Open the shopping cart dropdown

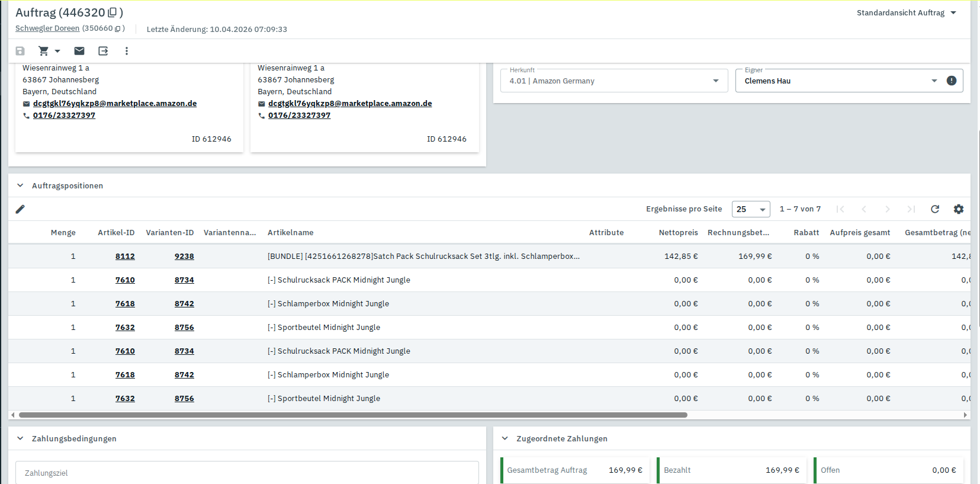(49, 51)
